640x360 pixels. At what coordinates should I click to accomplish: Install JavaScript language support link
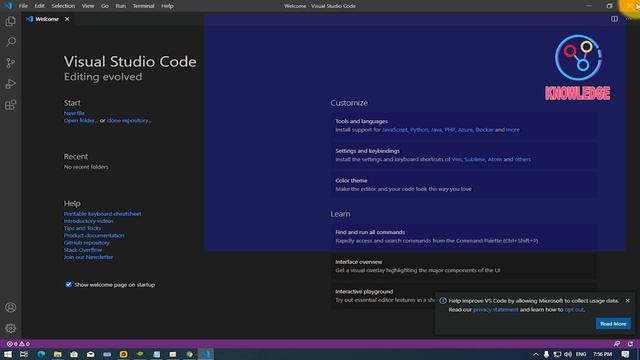click(x=395, y=130)
